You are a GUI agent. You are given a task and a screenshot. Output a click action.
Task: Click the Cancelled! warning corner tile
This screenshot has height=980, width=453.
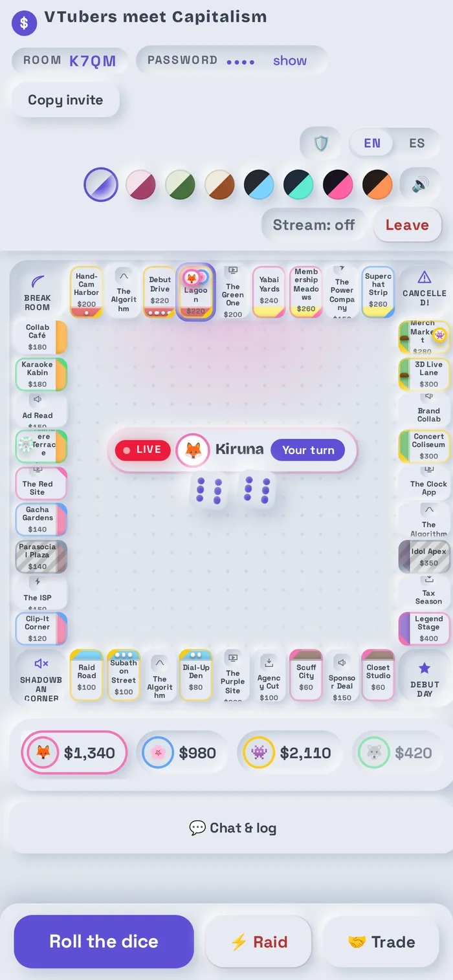(425, 292)
